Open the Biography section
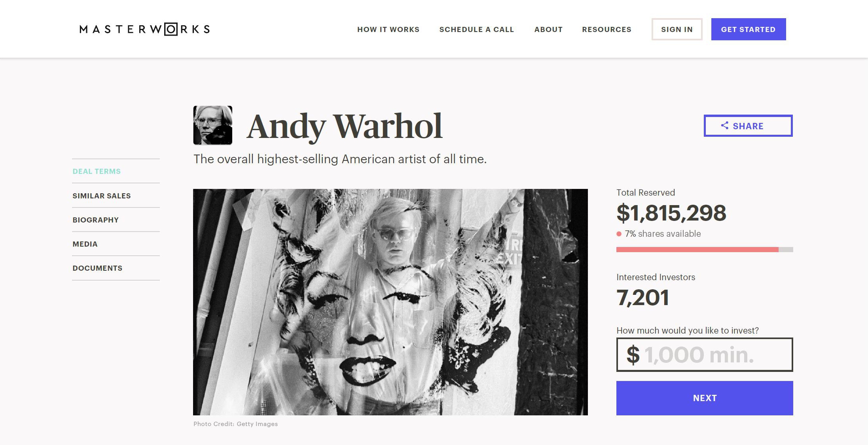Image resolution: width=868 pixels, height=445 pixels. (95, 220)
